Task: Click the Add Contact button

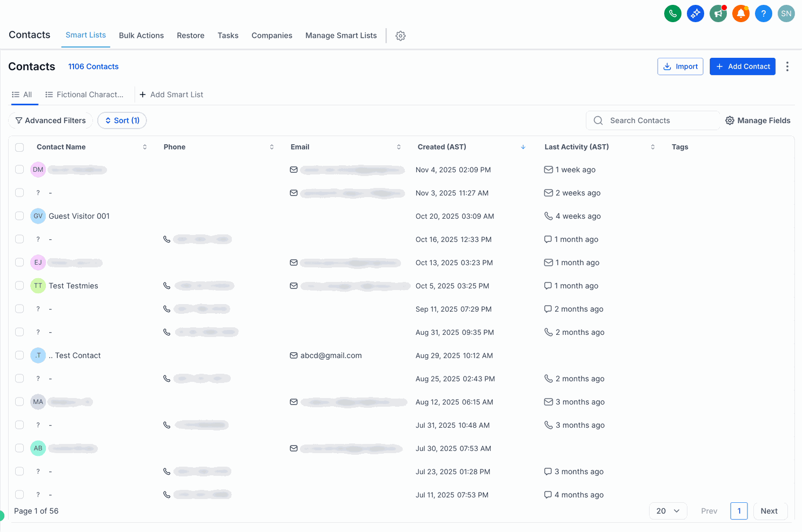Action: click(743, 66)
